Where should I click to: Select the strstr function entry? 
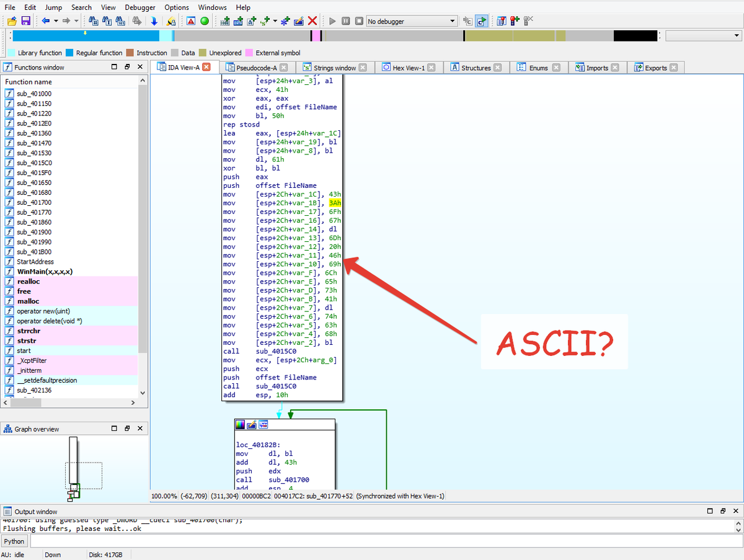coord(28,341)
